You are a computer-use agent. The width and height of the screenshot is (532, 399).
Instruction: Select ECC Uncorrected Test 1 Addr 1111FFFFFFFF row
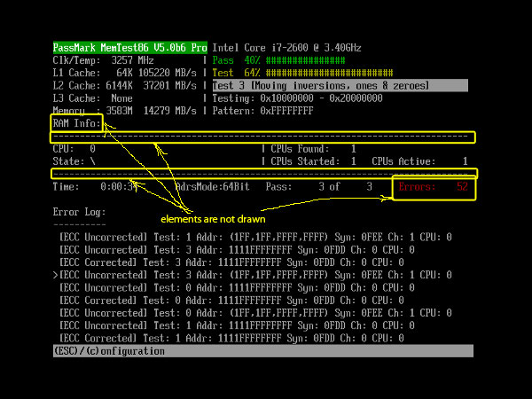tap(237, 325)
